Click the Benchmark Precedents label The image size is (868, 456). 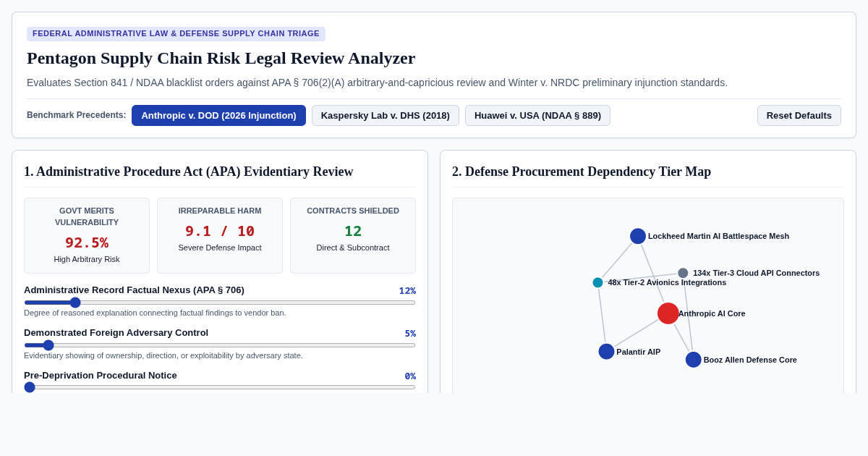coord(77,115)
